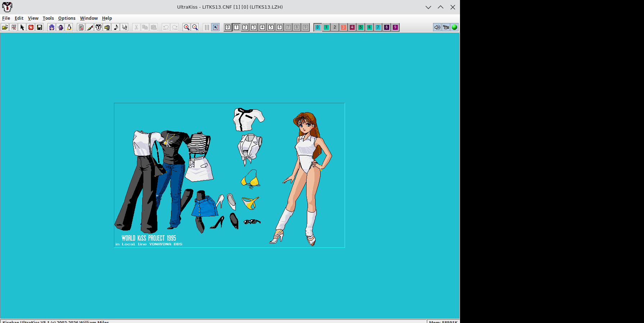Click the yellow folder with monitor icon
The image size is (644, 323).
(x=107, y=27)
